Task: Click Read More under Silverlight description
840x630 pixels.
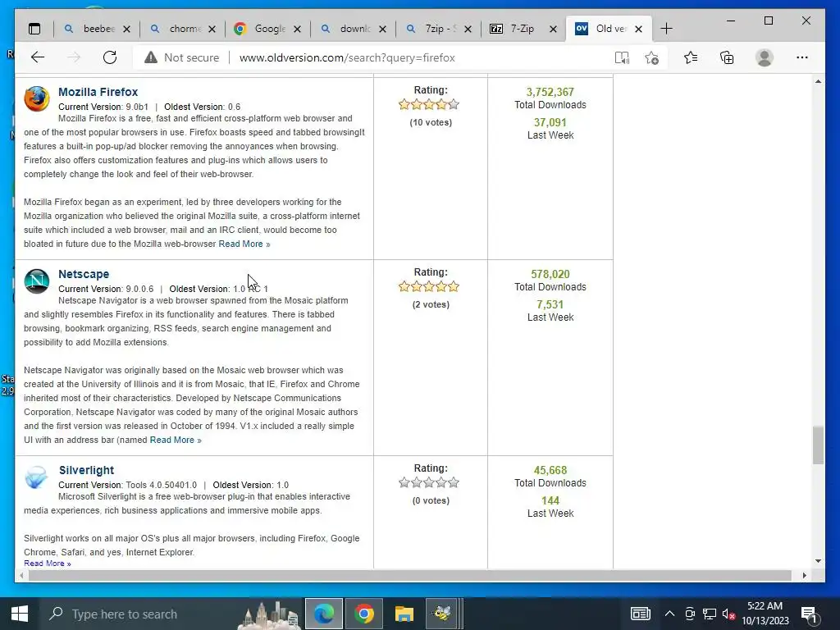Action: [47, 564]
